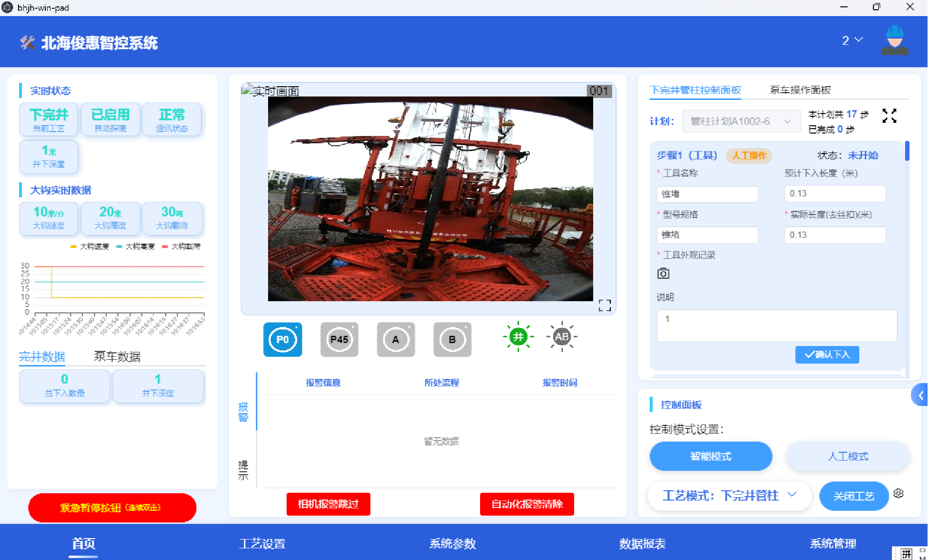Select the P45 camera preset button
This screenshot has height=560, width=928.
pyautogui.click(x=339, y=340)
